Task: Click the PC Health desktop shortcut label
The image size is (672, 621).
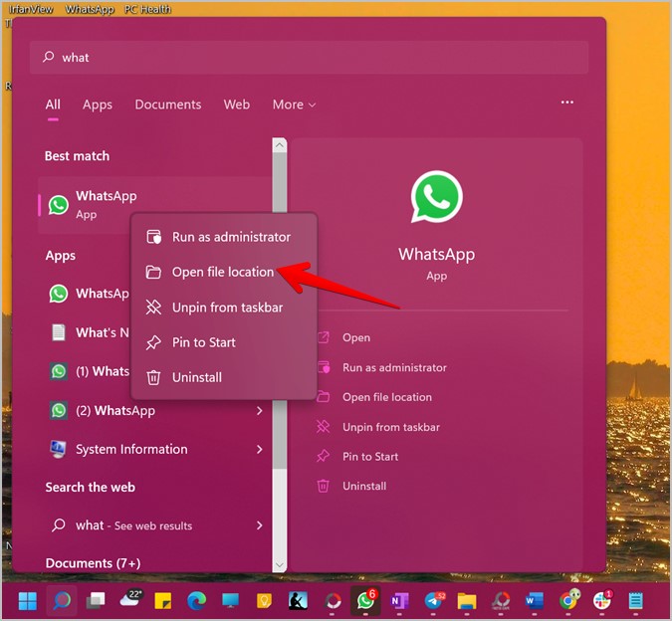Action: (x=147, y=9)
